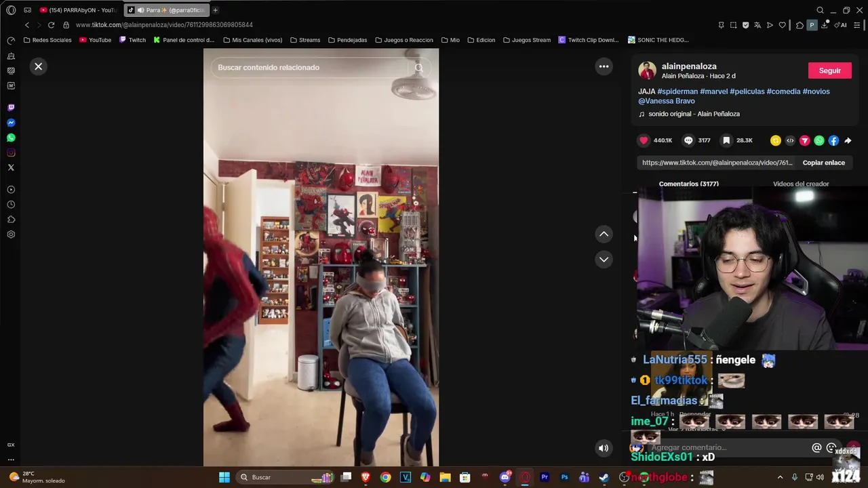Open WhatsApp in the Opera sidebar
Image resolution: width=868 pixels, height=488 pixels.
click(x=11, y=138)
